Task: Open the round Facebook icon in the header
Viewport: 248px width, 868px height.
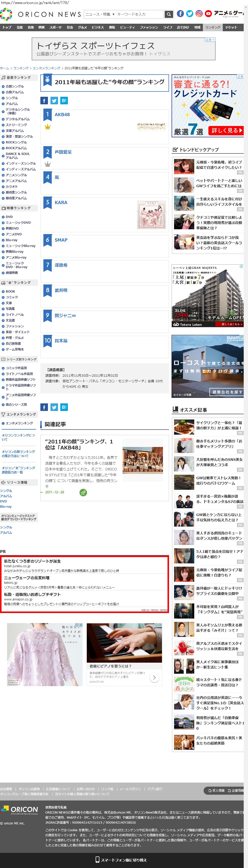Action: (181, 13)
